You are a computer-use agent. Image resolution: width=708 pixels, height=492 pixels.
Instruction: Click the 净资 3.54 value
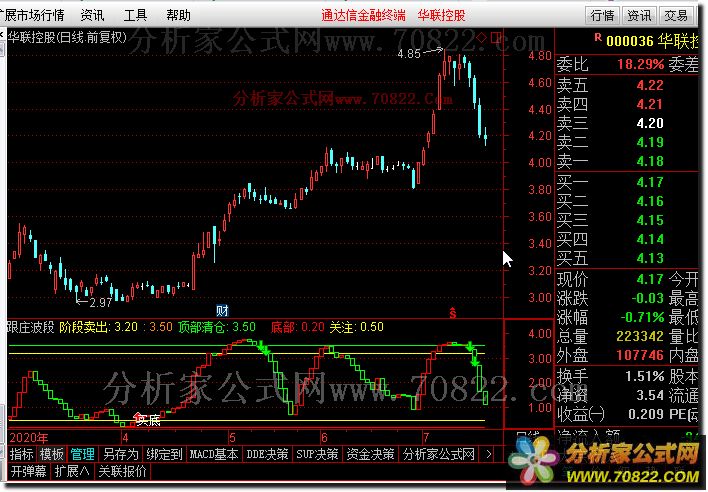pyautogui.click(x=650, y=395)
